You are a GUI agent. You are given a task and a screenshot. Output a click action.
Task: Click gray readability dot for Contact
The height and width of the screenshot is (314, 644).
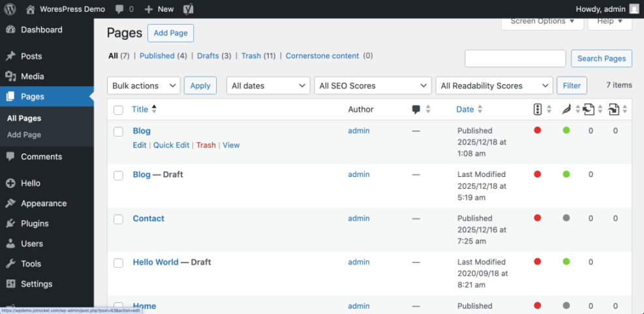566,218
